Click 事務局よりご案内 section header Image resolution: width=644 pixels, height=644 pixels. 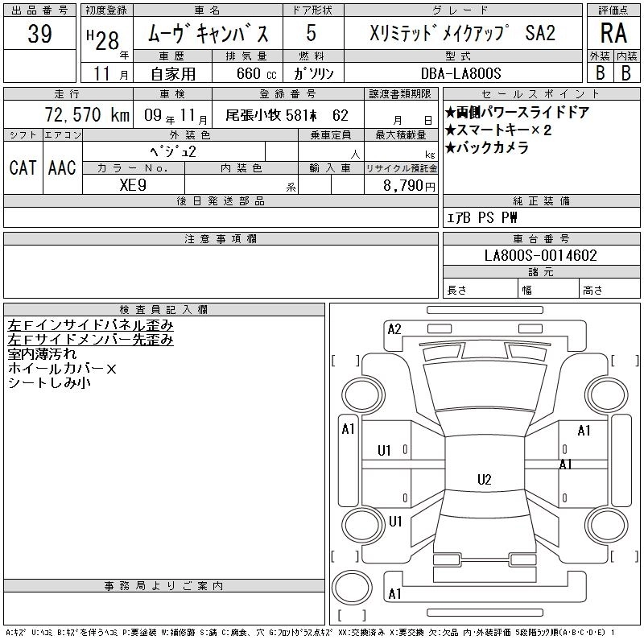[164, 586]
